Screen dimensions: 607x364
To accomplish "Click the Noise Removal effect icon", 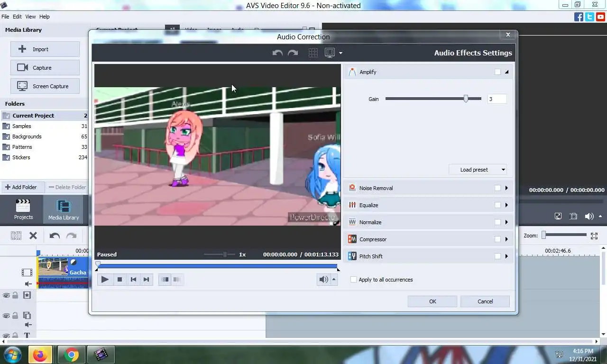I will 352,188.
